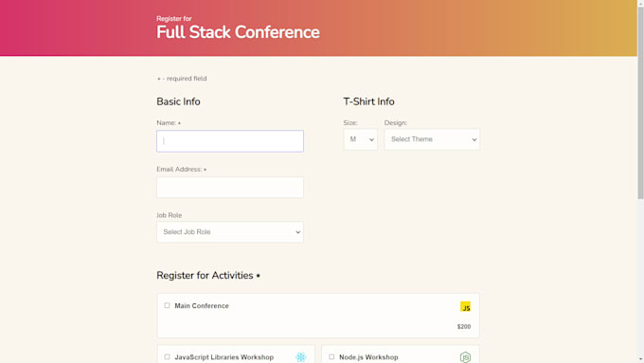Tick the JavaScript Libraries Workshop checkbox
The width and height of the screenshot is (644, 363).
pyautogui.click(x=167, y=356)
